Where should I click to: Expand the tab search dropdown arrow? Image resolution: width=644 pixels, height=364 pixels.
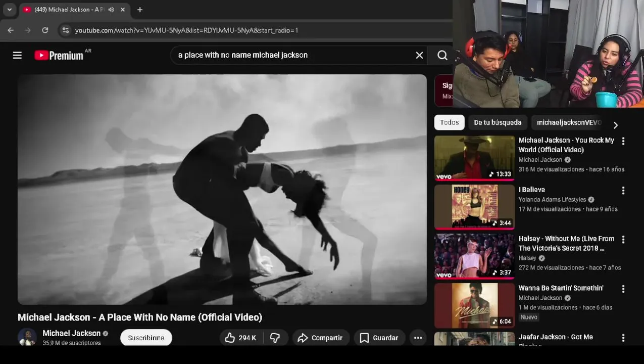tap(9, 10)
